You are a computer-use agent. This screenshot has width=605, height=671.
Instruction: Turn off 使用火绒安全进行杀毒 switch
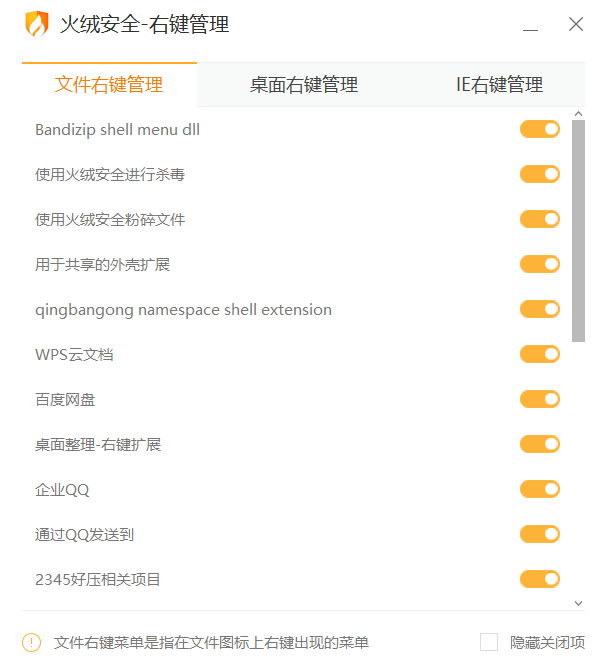[x=540, y=174]
